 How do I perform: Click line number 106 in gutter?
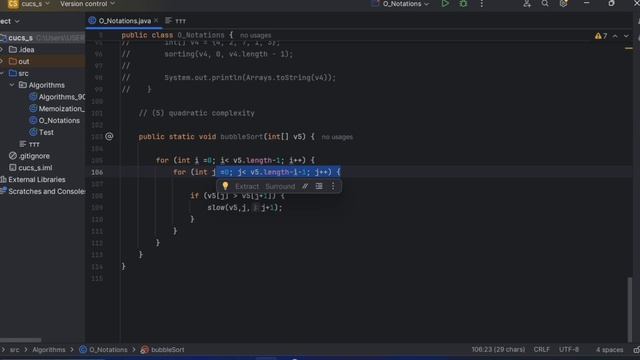pos(97,172)
